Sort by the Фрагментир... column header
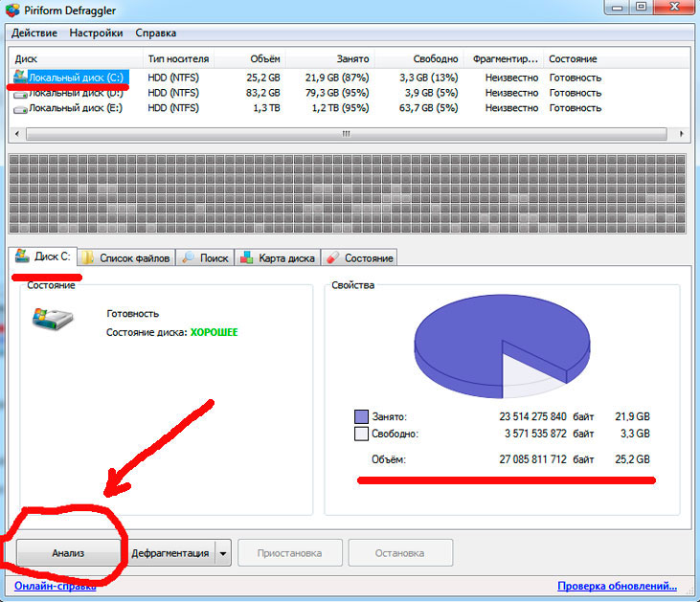The width and height of the screenshot is (700, 602). click(x=504, y=59)
